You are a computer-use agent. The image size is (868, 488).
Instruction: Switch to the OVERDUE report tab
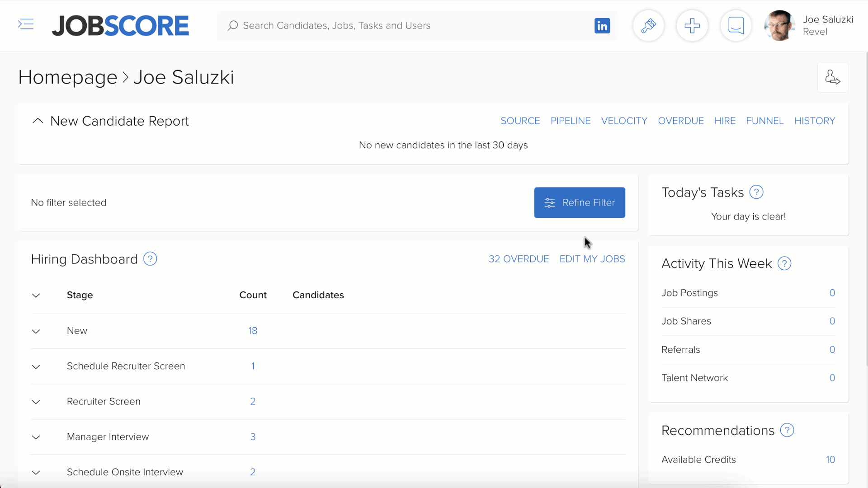click(x=681, y=121)
